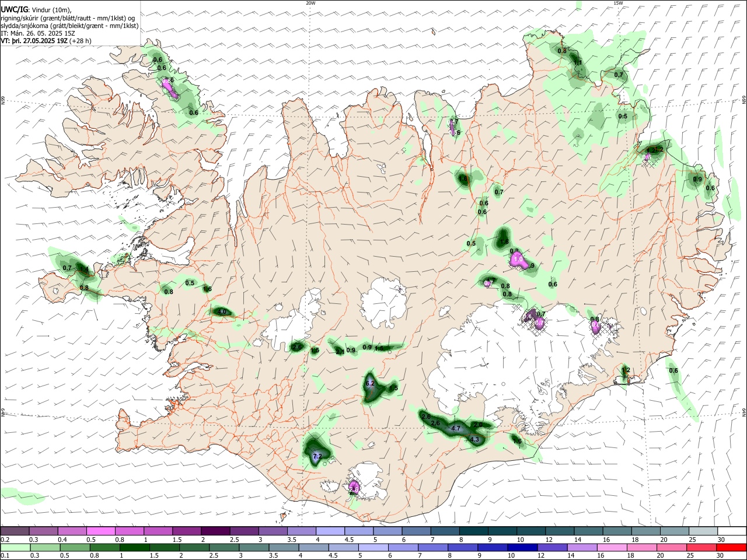747x560 pixels.
Task: Click the light pink 16–18 swatch in lower legend row
Action: coord(612,547)
